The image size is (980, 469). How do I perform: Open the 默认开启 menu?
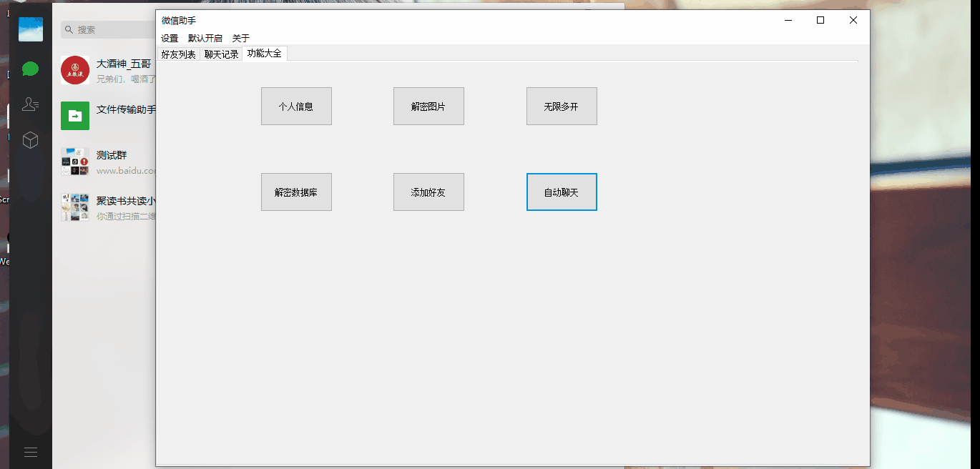(206, 38)
